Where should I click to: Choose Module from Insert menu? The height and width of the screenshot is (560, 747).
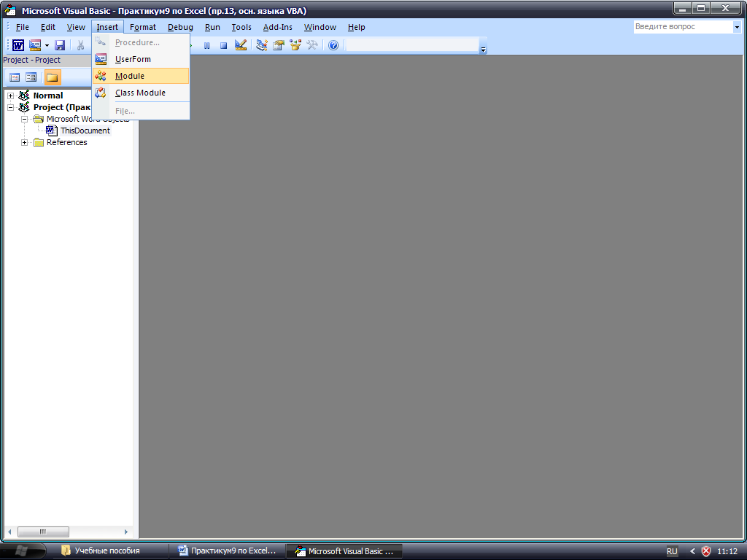[141, 76]
